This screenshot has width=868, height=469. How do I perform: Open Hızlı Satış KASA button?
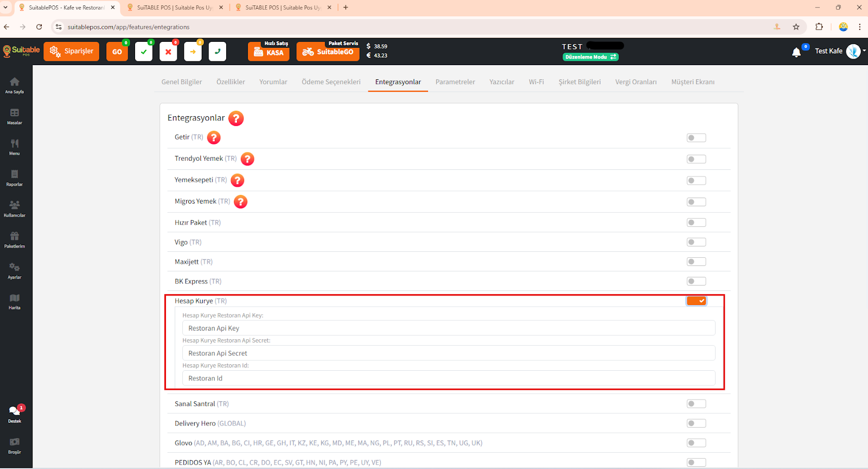[x=269, y=52]
